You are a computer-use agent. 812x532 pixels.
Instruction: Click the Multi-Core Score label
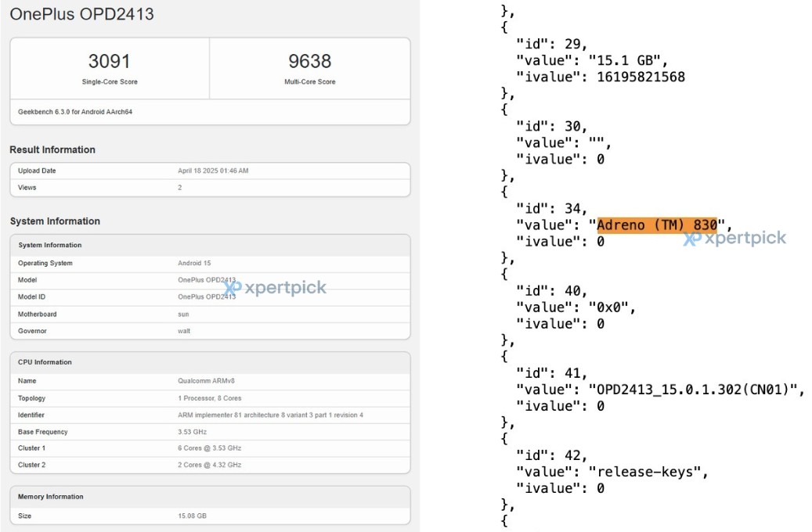click(x=309, y=82)
